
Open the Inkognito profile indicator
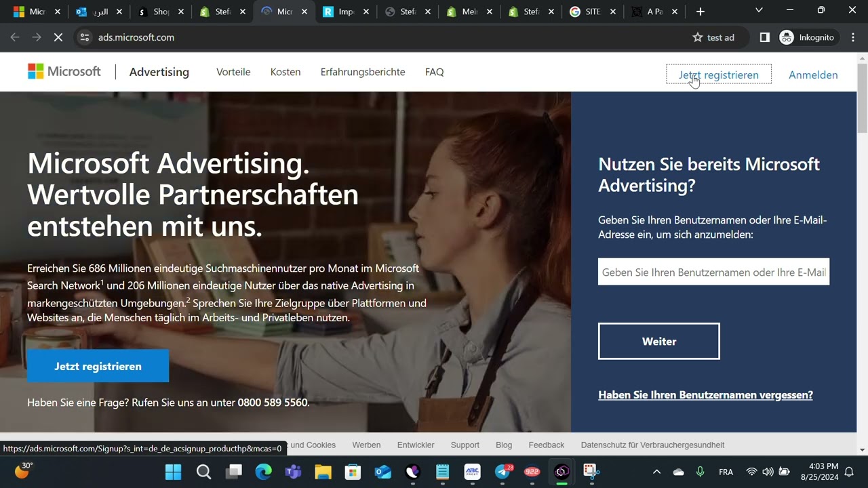click(806, 37)
